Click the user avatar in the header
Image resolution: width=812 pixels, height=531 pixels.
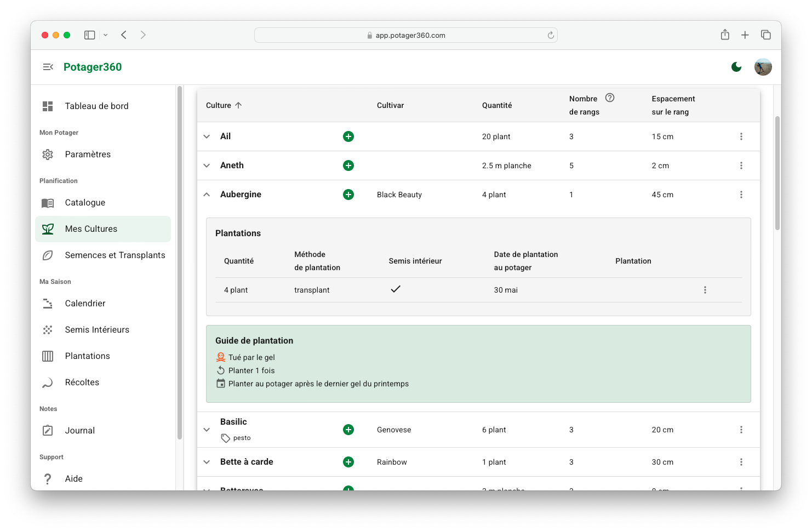pyautogui.click(x=763, y=67)
